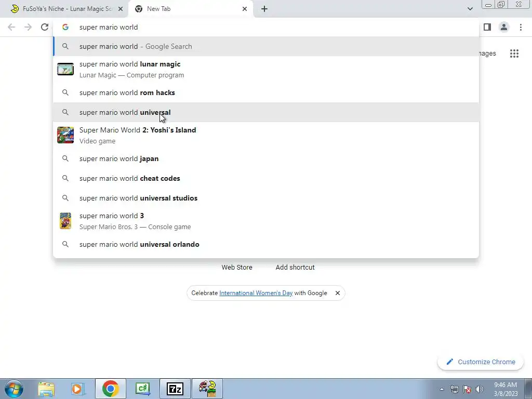Click the Chrome taskbar icon
532x399 pixels.
[x=111, y=389]
